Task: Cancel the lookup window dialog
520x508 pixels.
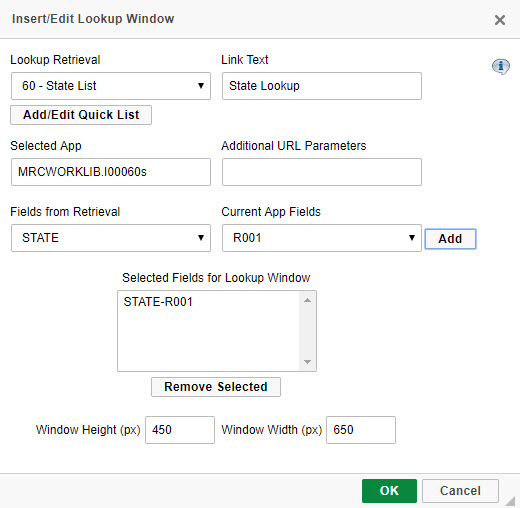Action: click(x=460, y=491)
